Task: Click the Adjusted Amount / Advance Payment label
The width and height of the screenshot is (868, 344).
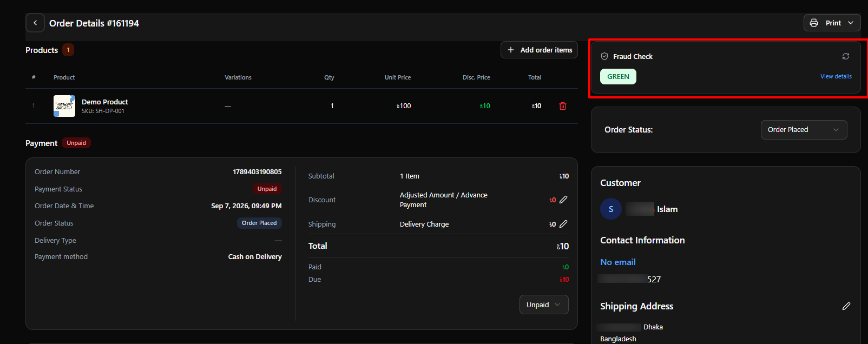Action: click(x=444, y=200)
